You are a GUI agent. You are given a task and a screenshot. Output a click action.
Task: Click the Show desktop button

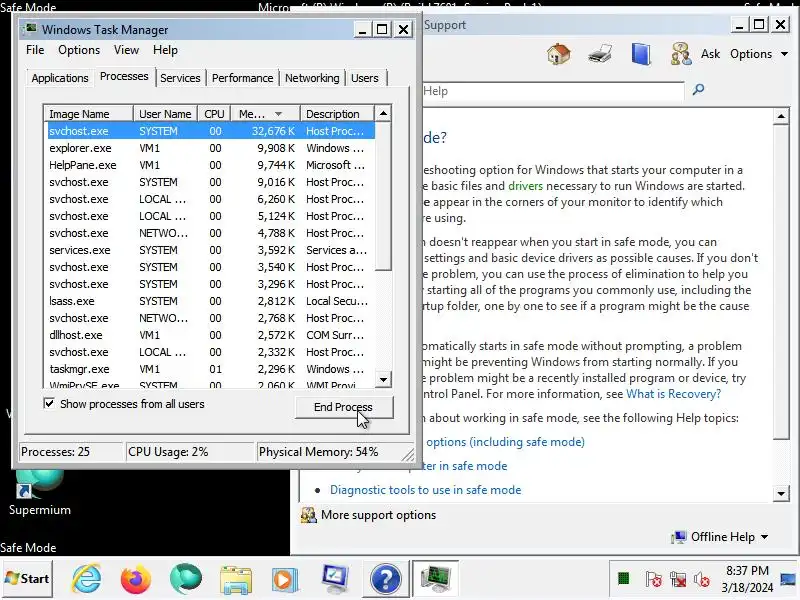[x=788, y=579]
